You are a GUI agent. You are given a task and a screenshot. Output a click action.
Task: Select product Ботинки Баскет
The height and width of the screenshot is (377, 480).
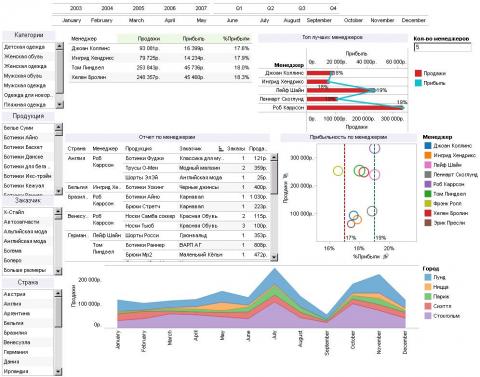[x=28, y=147]
